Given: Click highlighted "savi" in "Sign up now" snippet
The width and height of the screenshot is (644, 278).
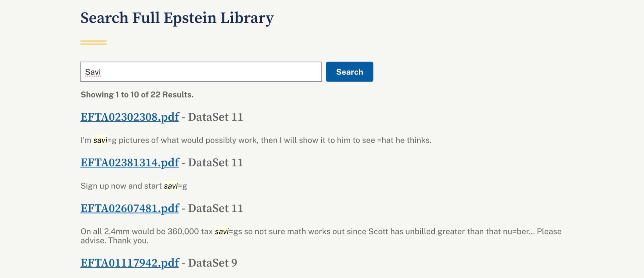Looking at the screenshot, I should click(170, 186).
